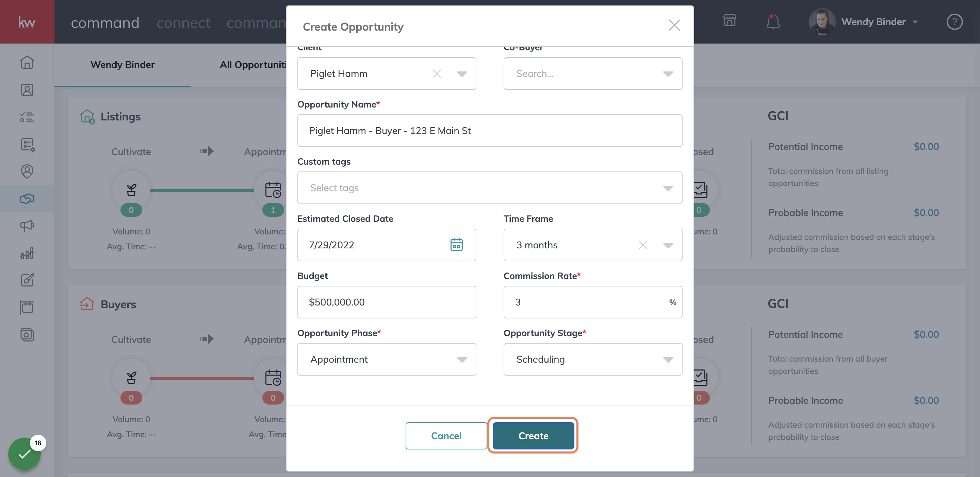Click the notifications bell icon
Screen dimensions: 980x477
pyautogui.click(x=773, y=21)
